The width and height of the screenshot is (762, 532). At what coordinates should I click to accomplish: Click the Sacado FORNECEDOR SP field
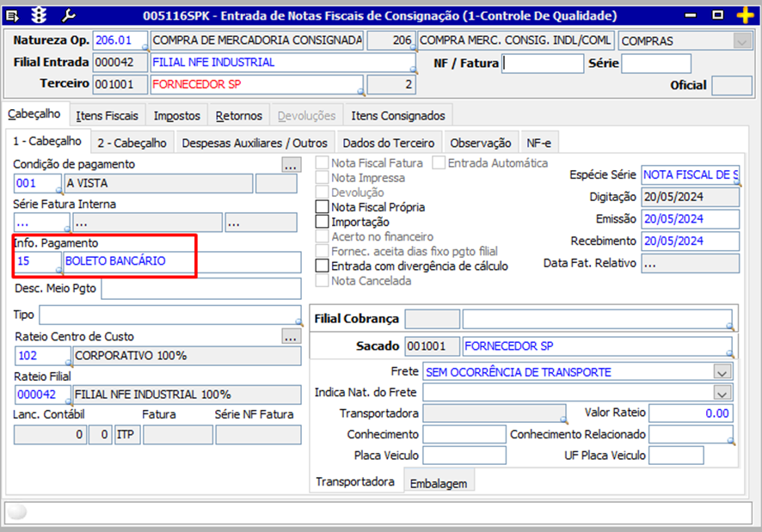(597, 345)
